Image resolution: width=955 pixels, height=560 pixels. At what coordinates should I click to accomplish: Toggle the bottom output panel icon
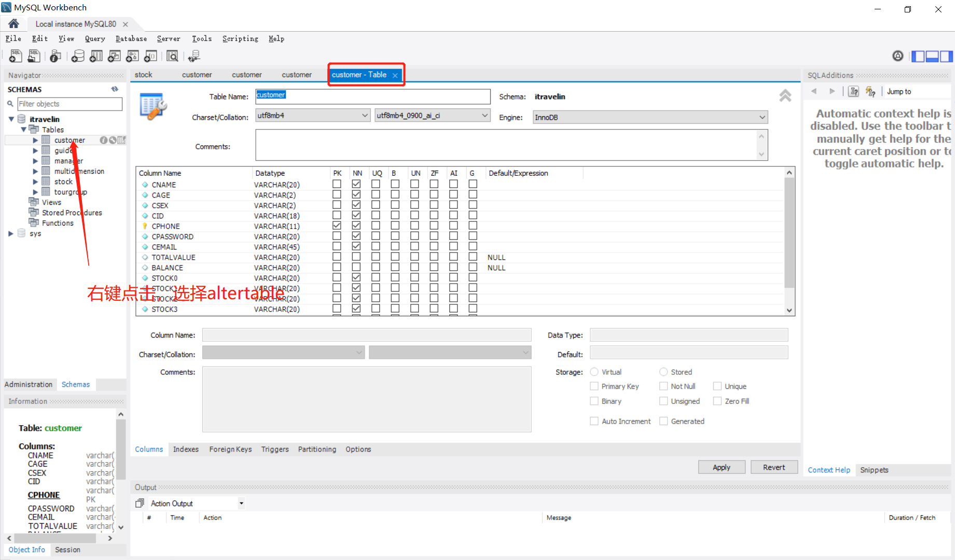[x=932, y=57]
